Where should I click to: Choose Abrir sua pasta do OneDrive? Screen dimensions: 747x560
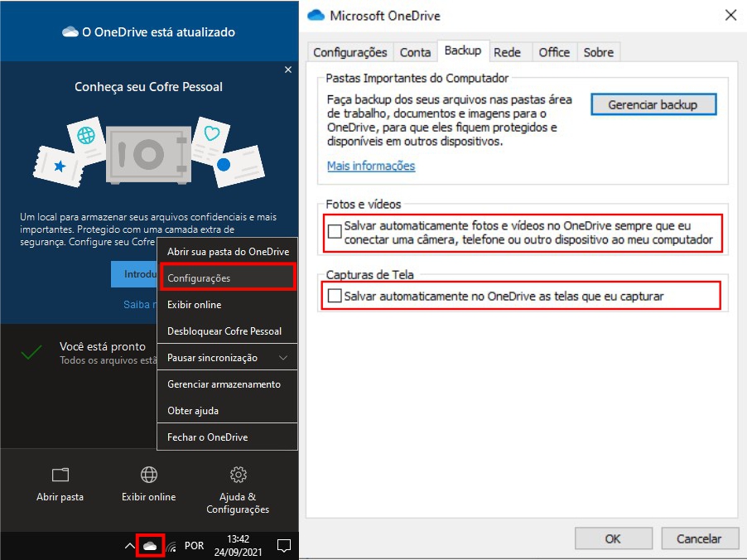click(x=227, y=252)
